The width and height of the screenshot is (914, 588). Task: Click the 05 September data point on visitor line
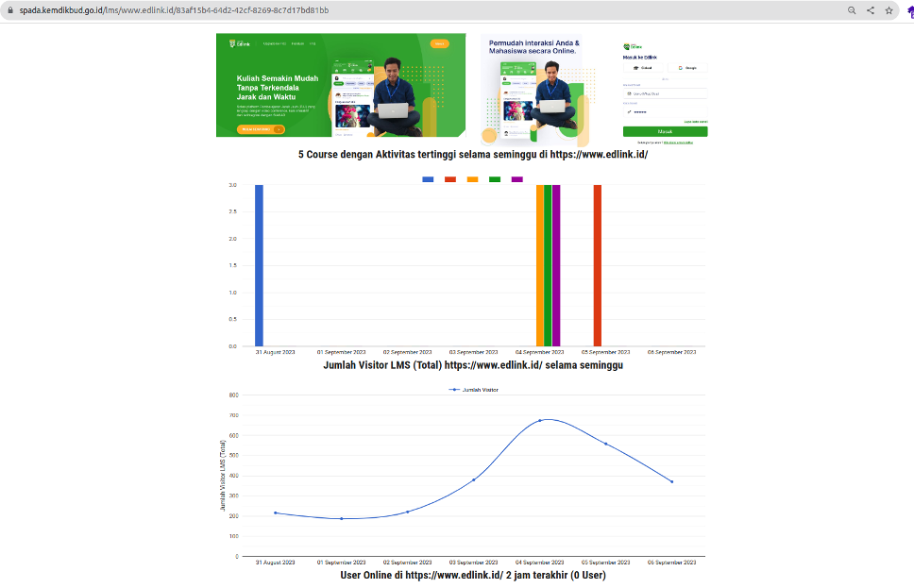tap(605, 444)
